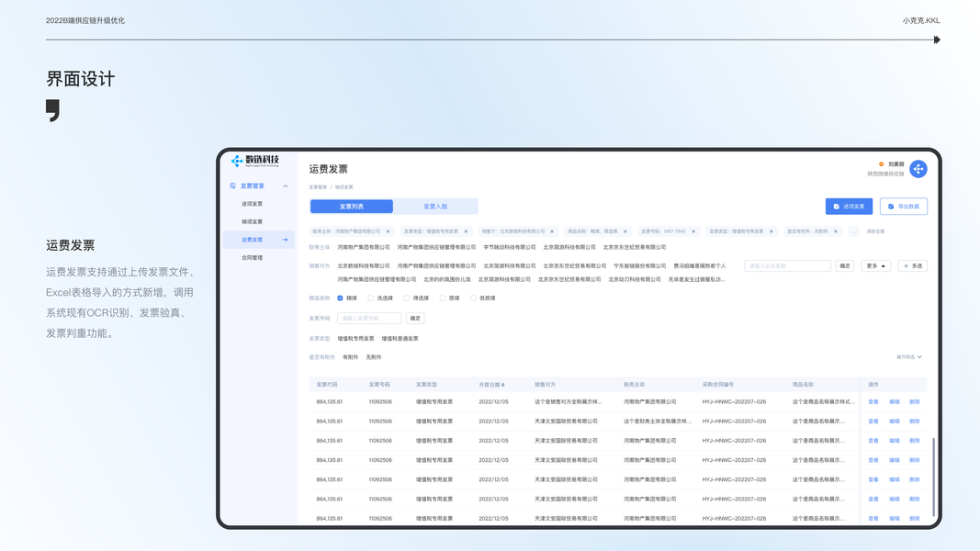980x551 pixels.
Task: Click 编辑 in the third table row
Action: 895,441
